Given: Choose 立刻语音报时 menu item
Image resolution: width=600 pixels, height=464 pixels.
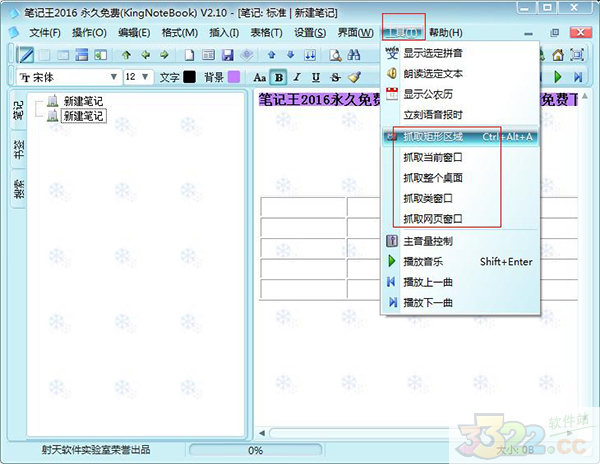Looking at the screenshot, I should (461, 115).
